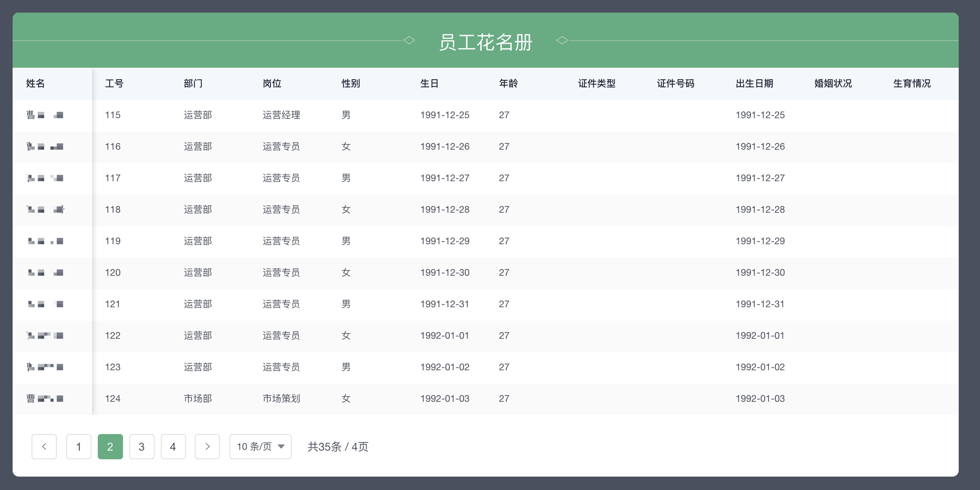Click the 员工花名册 title
Image resolution: width=980 pixels, height=490 pixels.
tap(486, 42)
